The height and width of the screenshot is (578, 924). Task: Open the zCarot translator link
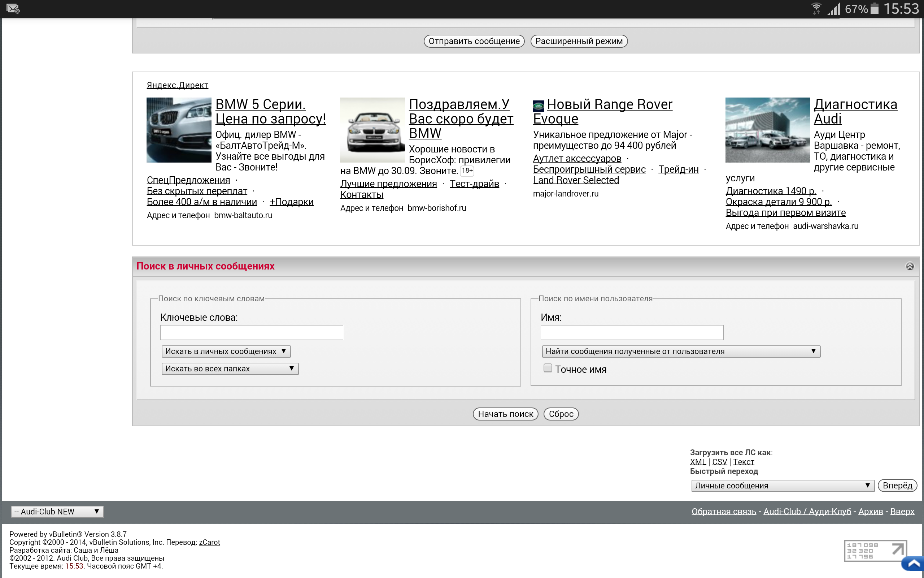(x=209, y=542)
